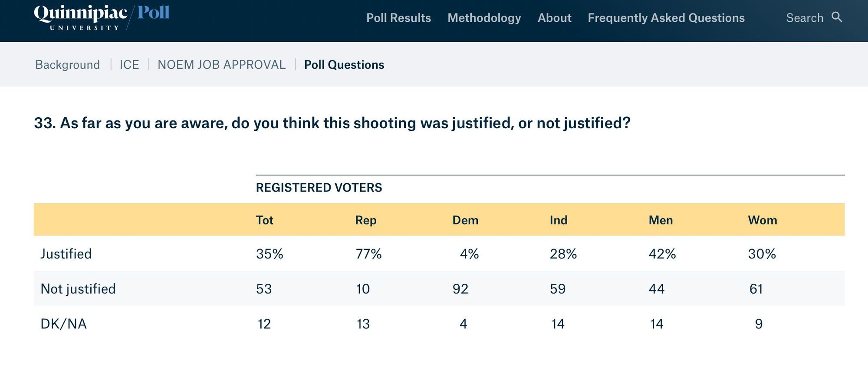Open the About page link
This screenshot has width=868, height=368.
coord(554,18)
